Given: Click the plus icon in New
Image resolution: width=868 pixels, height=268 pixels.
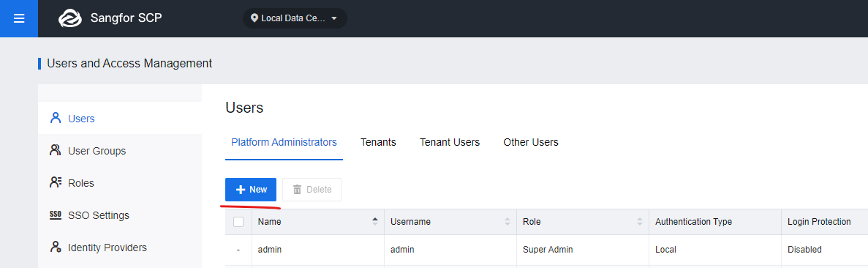Looking at the screenshot, I should pos(241,190).
